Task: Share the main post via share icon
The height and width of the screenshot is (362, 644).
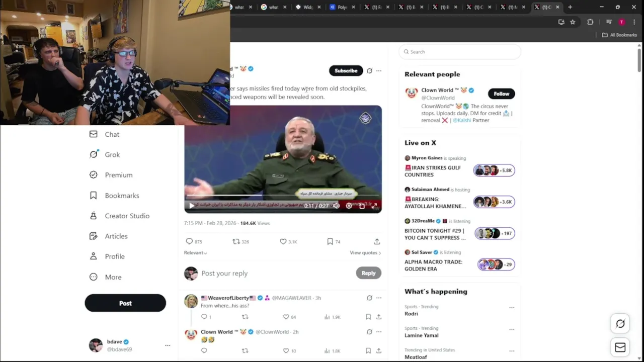Action: coord(377,242)
